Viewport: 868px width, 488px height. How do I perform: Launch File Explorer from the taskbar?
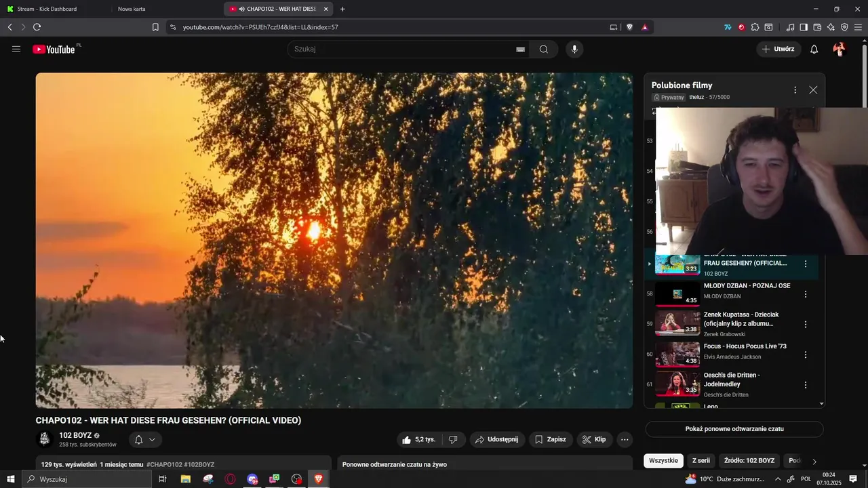(185, 479)
